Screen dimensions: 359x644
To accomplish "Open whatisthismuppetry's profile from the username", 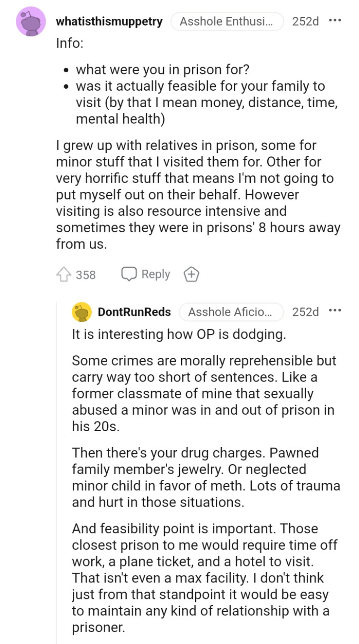I will [110, 22].
